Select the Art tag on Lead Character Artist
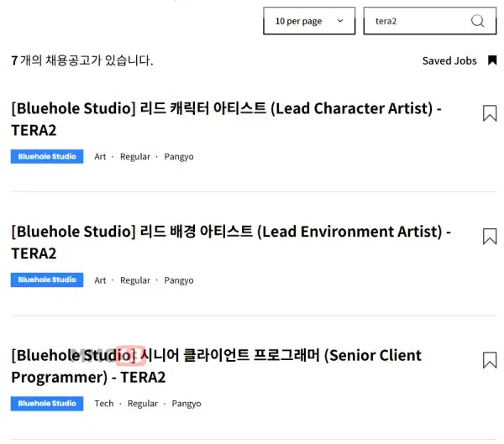 [100, 157]
